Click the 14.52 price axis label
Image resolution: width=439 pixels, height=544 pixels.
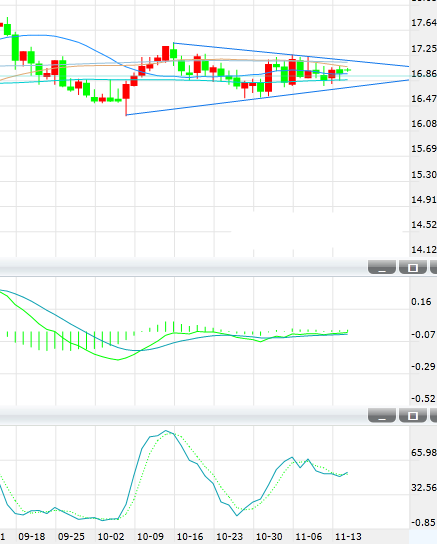pyautogui.click(x=424, y=224)
